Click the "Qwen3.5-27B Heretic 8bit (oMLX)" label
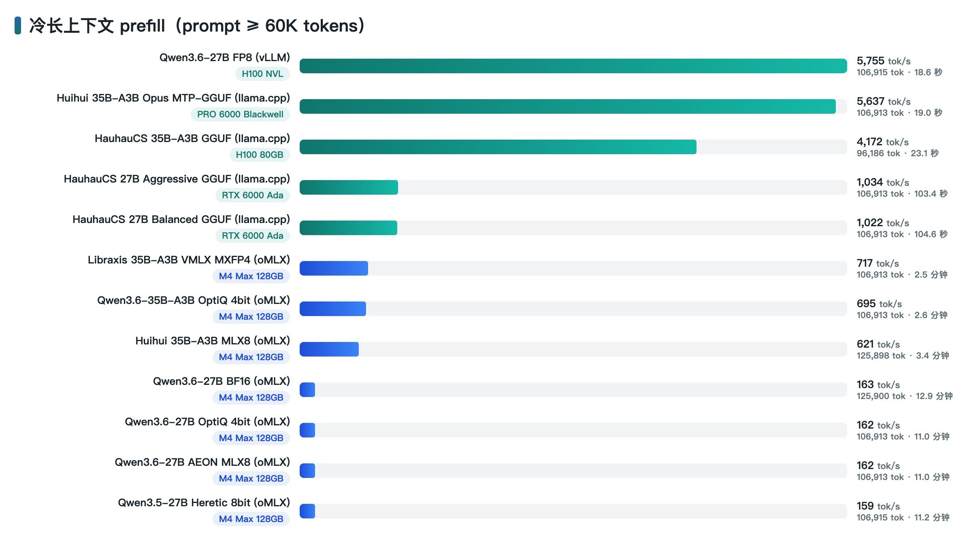The image size is (980, 535). 204,503
